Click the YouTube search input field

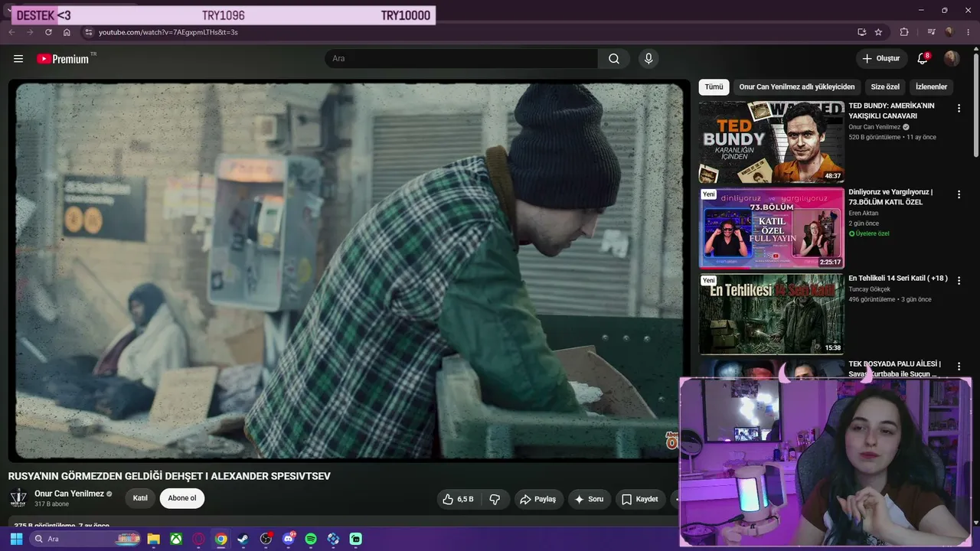tap(462, 59)
